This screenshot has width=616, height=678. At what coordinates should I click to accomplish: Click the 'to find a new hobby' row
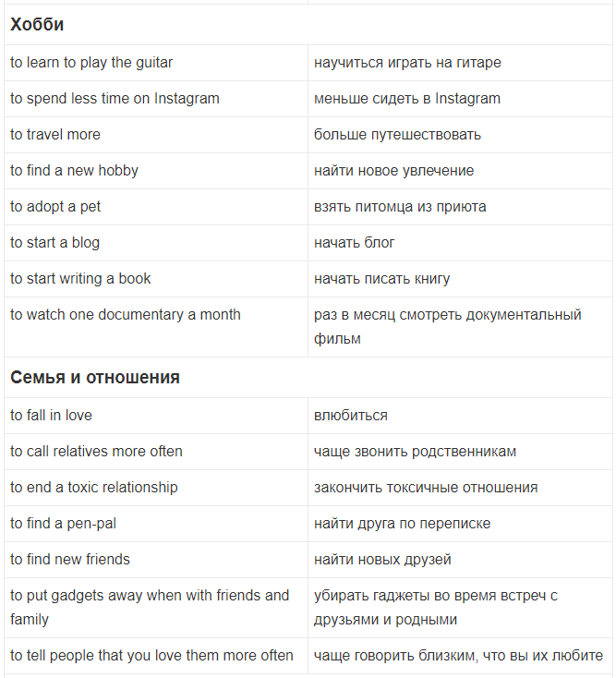point(308,171)
